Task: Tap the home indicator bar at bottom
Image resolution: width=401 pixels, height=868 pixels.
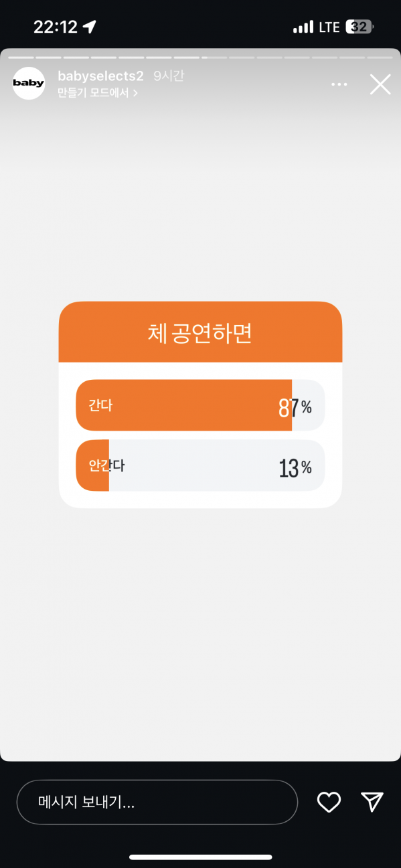Action: [200, 857]
